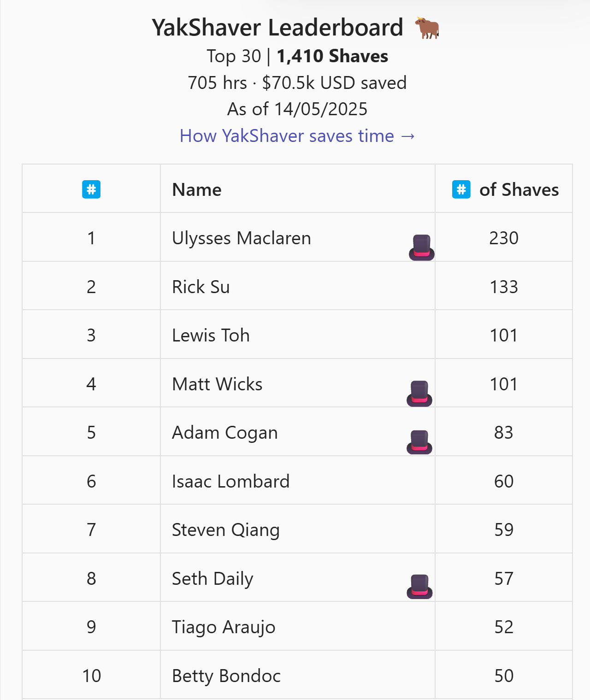Click the 'YakShaver Leaderboard' heading

[277, 28]
